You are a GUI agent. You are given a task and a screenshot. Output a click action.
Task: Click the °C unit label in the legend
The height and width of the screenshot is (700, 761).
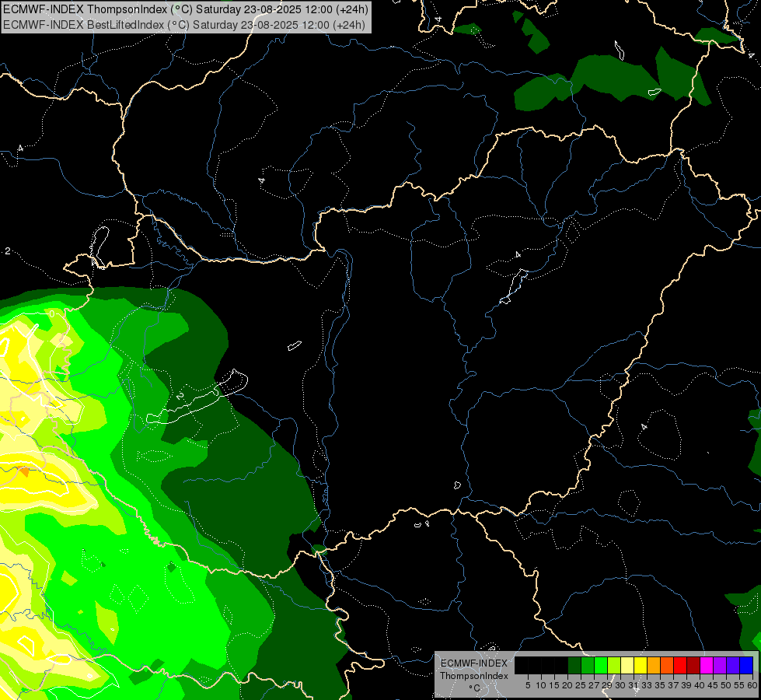pos(474,688)
